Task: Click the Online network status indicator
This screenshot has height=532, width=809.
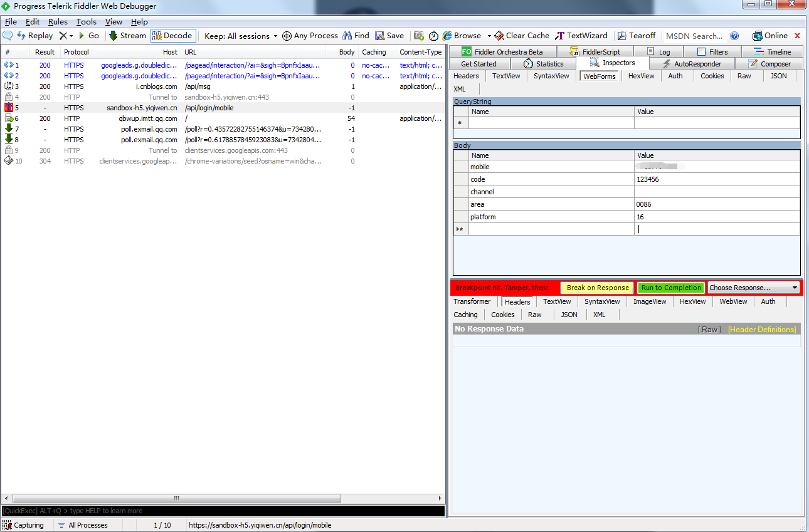Action: [769, 36]
